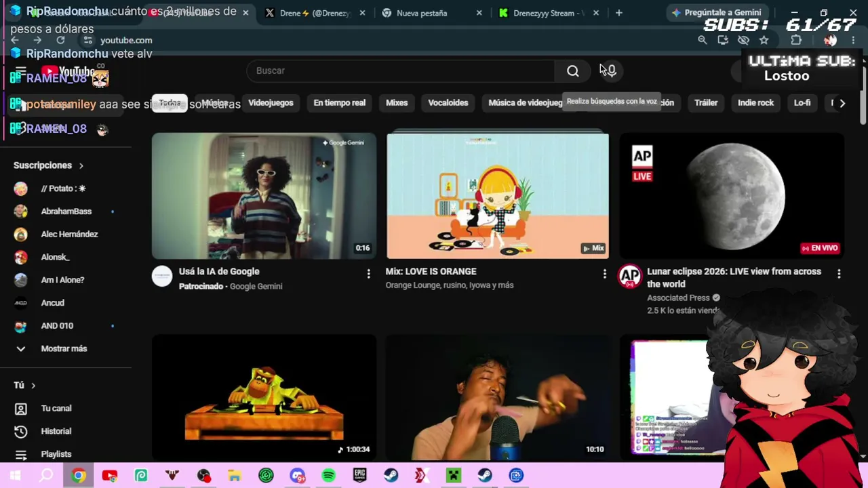Open the Mix: LOVE IS ORANGE thumbnail

(x=498, y=197)
